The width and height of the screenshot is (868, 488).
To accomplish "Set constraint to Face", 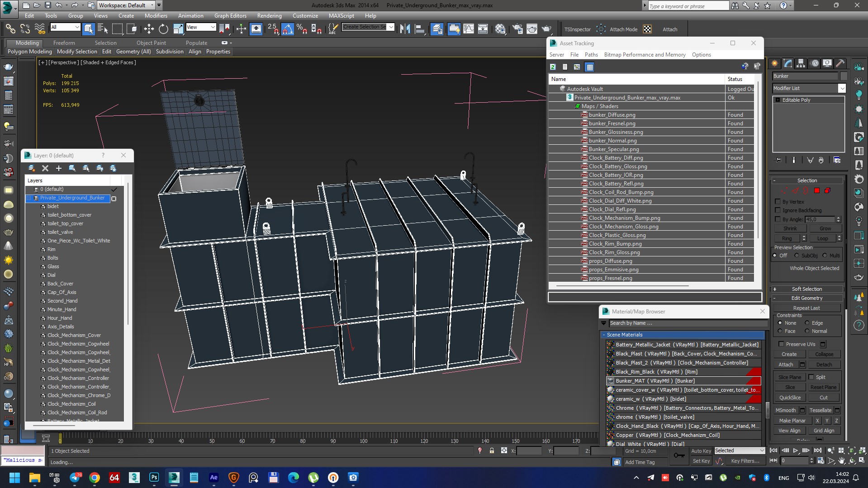I will (780, 331).
